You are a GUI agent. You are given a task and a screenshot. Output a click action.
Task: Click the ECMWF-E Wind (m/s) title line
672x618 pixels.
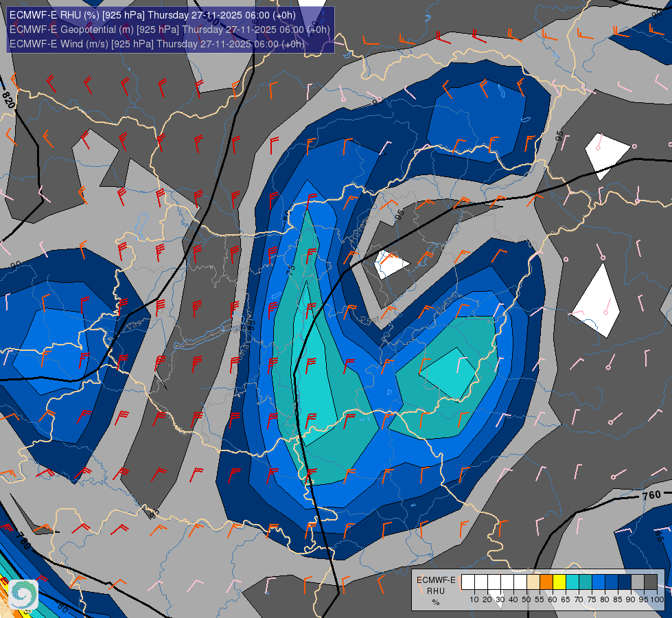tap(157, 44)
